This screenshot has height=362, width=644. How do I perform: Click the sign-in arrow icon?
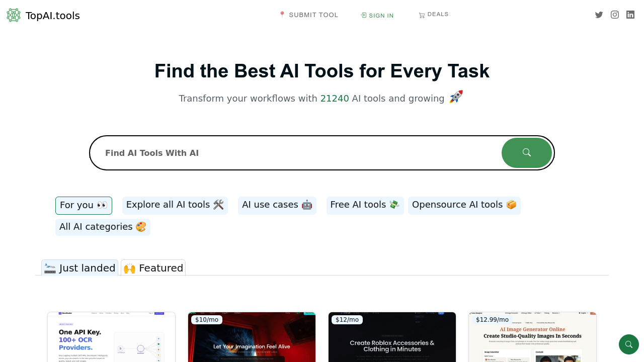363,15
